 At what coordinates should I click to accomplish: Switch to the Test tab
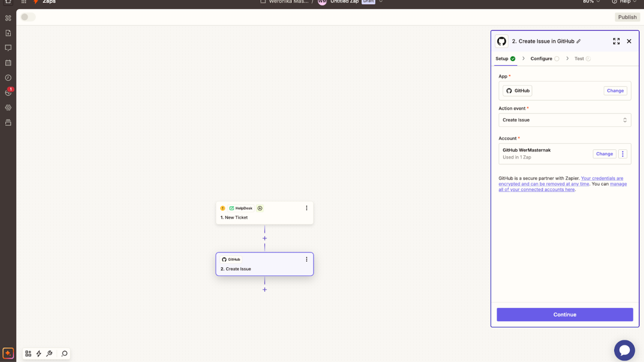tap(582, 59)
